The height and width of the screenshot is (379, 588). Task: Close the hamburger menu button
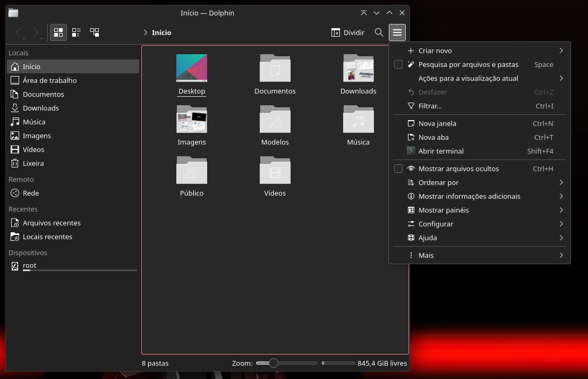(x=397, y=32)
